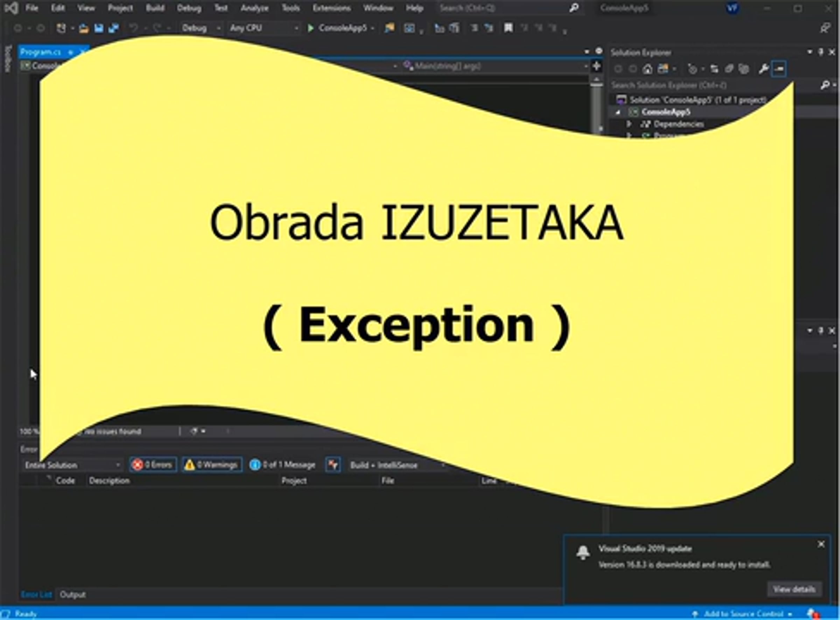Click the Find in Files toolbar icon

click(389, 28)
